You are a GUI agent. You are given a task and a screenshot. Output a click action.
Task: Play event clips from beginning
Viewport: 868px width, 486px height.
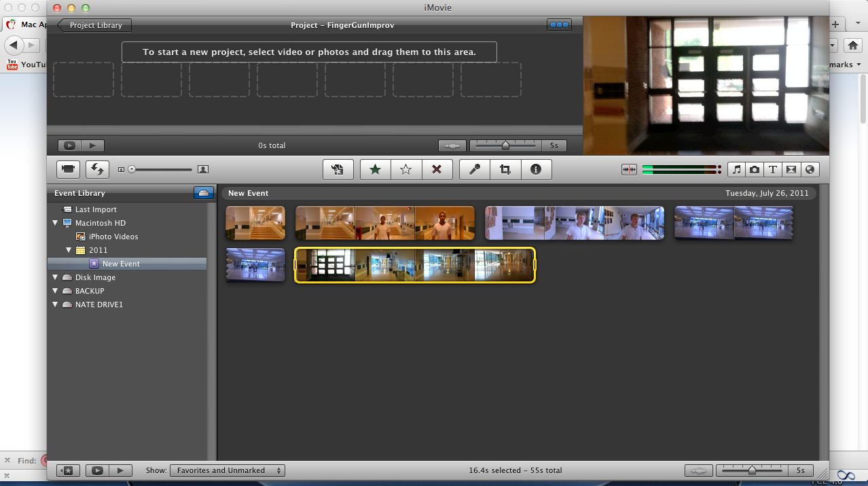120,470
